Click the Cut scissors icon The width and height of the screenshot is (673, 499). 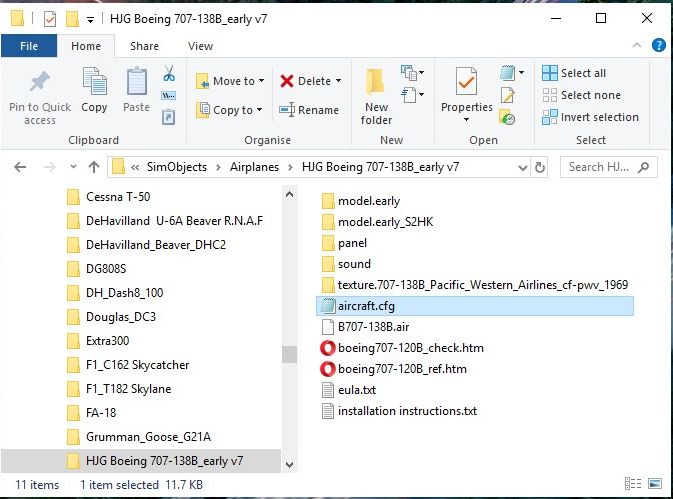pos(169,73)
